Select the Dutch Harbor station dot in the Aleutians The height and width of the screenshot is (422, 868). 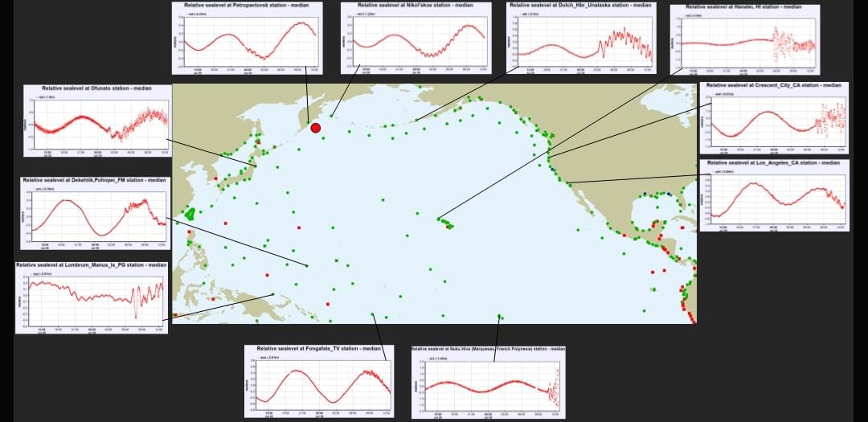point(416,121)
